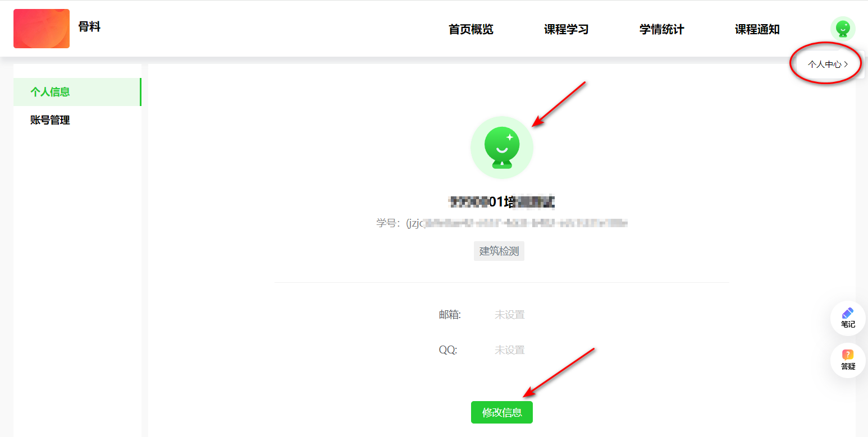Click the green avatar icon in top navigation
This screenshot has height=437, width=868.
pos(842,29)
